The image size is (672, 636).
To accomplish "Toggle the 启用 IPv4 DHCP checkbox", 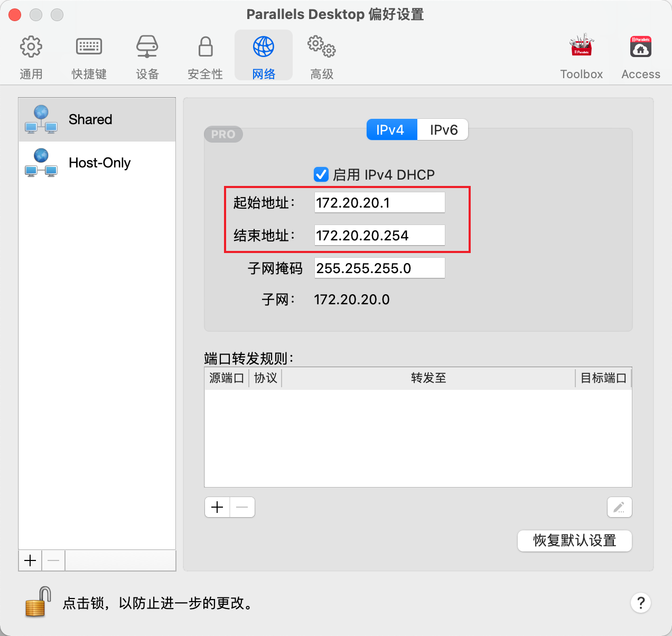I will point(321,174).
